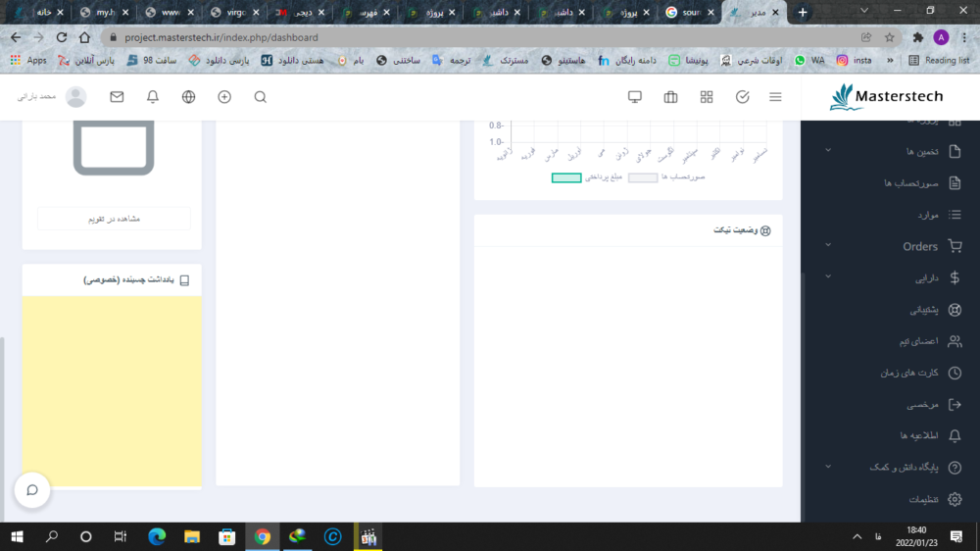The image size is (980, 551).
Task: Click the 'مشاهده در تقویم' button
Action: click(114, 219)
